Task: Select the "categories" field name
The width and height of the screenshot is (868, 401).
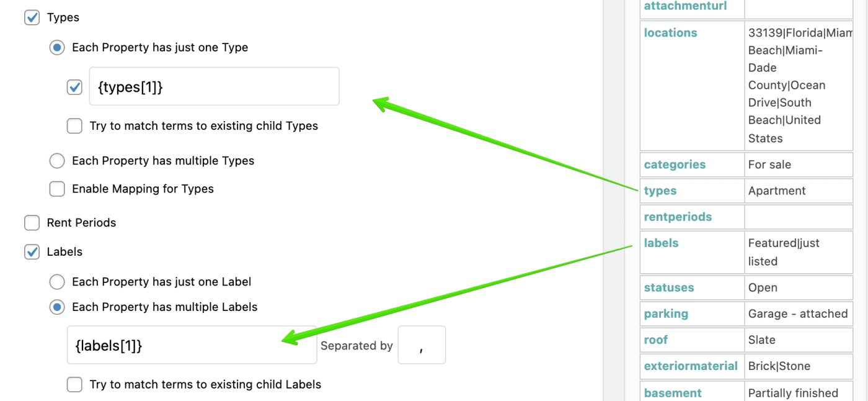Action: pos(675,164)
